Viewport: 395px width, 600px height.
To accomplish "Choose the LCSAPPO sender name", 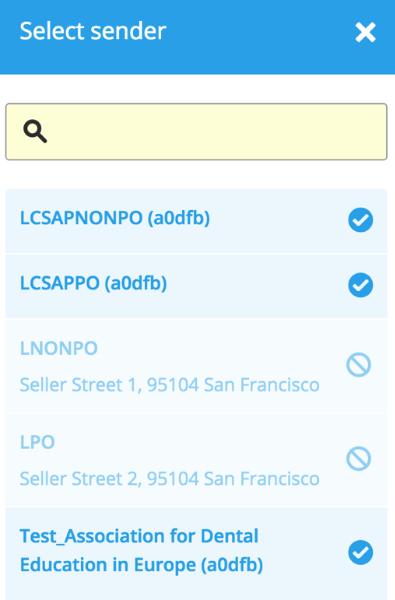I will 60,283.
